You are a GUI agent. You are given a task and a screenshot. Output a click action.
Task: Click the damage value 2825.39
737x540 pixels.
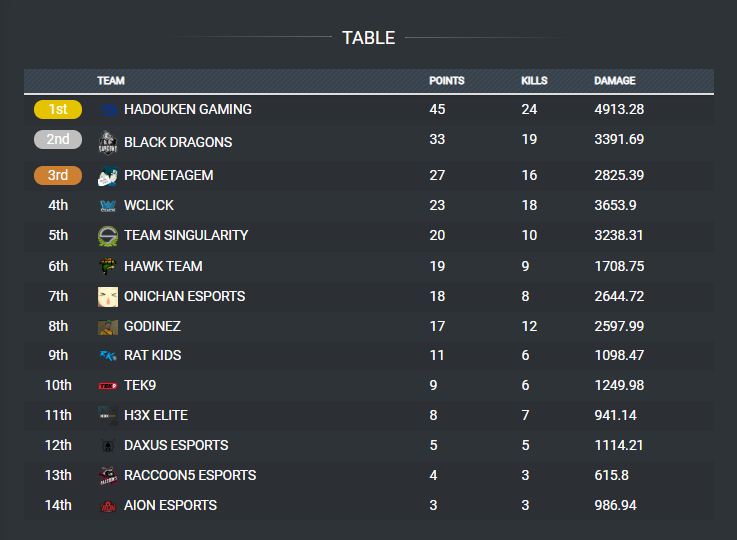619,175
